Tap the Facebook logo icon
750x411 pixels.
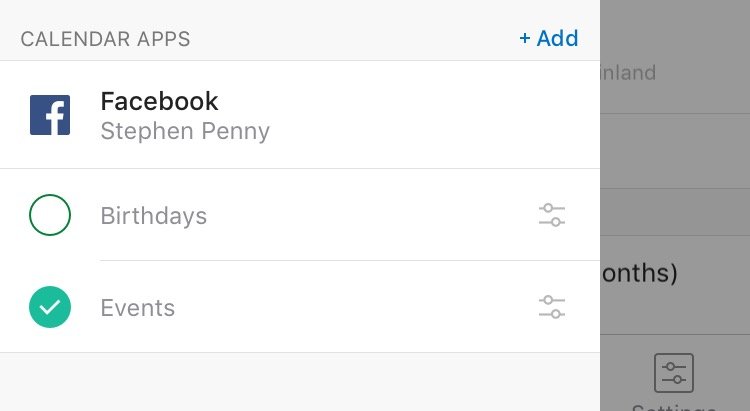tap(50, 115)
